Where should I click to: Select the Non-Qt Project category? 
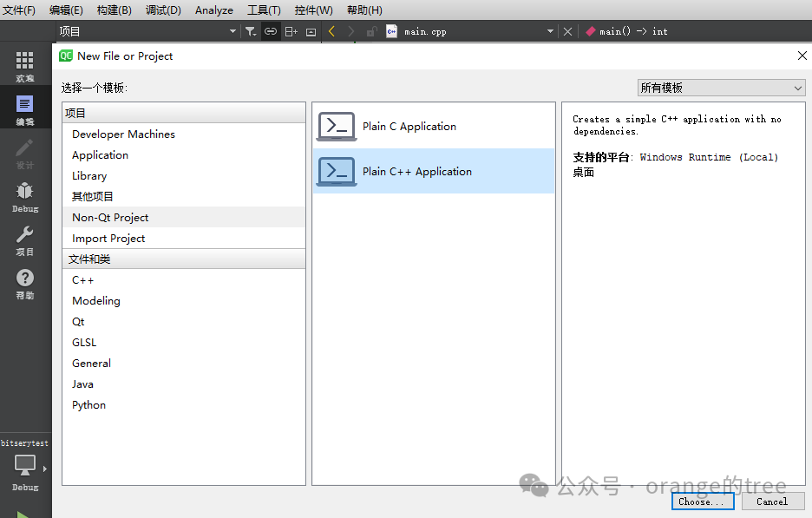[184, 217]
